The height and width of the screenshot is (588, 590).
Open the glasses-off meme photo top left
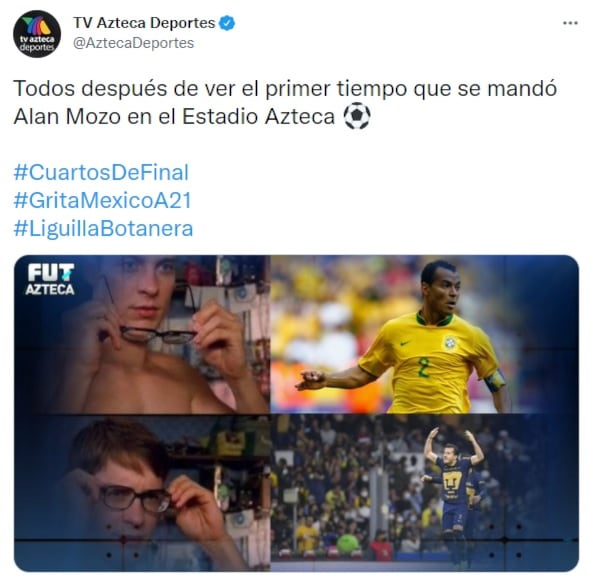[142, 334]
